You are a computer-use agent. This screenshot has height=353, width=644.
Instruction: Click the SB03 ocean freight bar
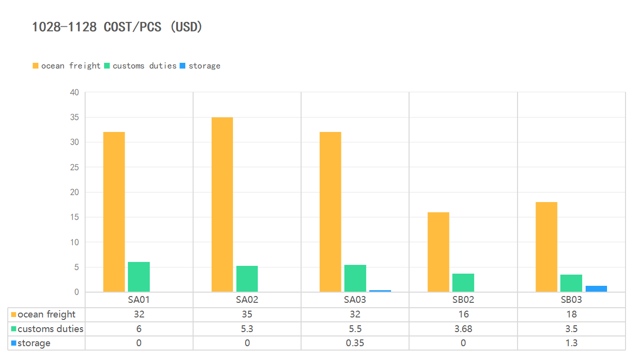click(x=546, y=247)
